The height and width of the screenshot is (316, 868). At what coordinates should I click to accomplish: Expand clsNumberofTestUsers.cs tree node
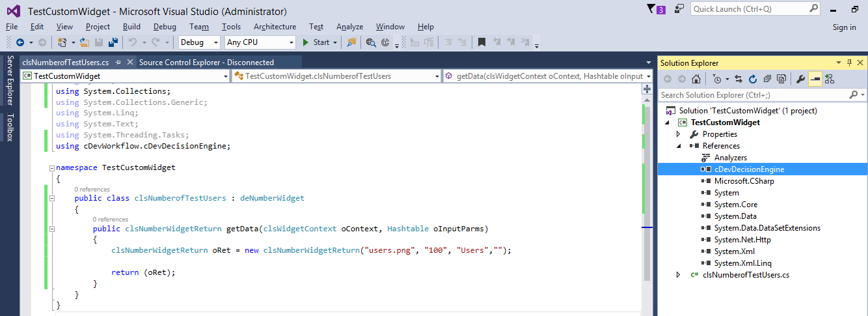679,275
